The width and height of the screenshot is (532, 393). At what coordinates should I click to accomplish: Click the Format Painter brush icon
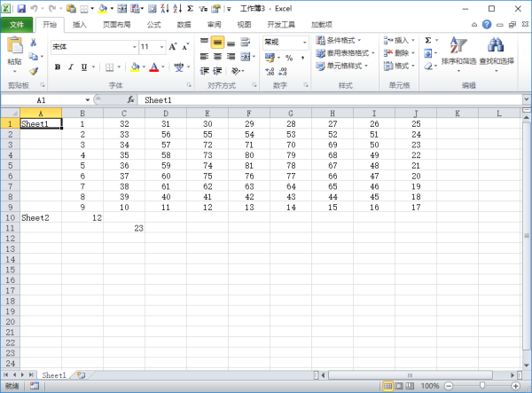coord(34,70)
